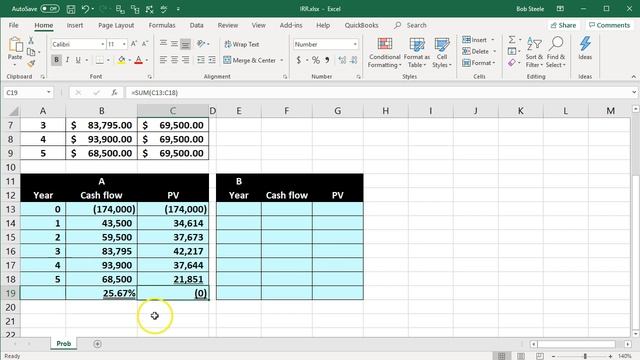Click the zoom slider handle
The width and height of the screenshot is (640, 360).
585,356
